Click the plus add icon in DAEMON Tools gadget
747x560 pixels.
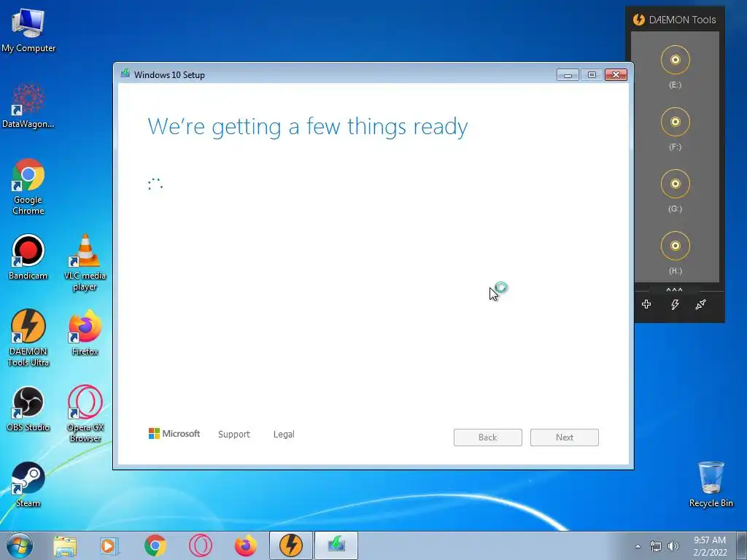[x=646, y=304]
